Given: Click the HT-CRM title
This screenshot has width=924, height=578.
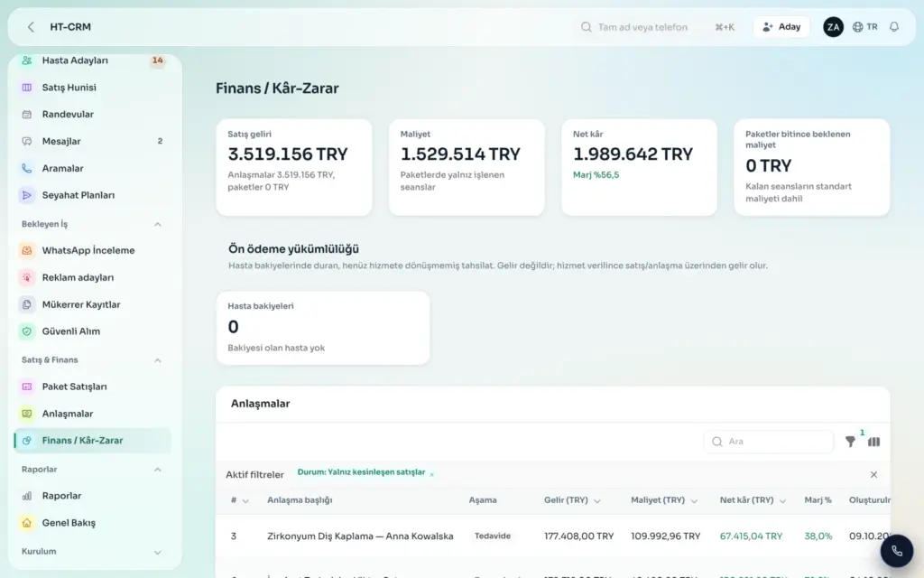Looking at the screenshot, I should (x=70, y=27).
